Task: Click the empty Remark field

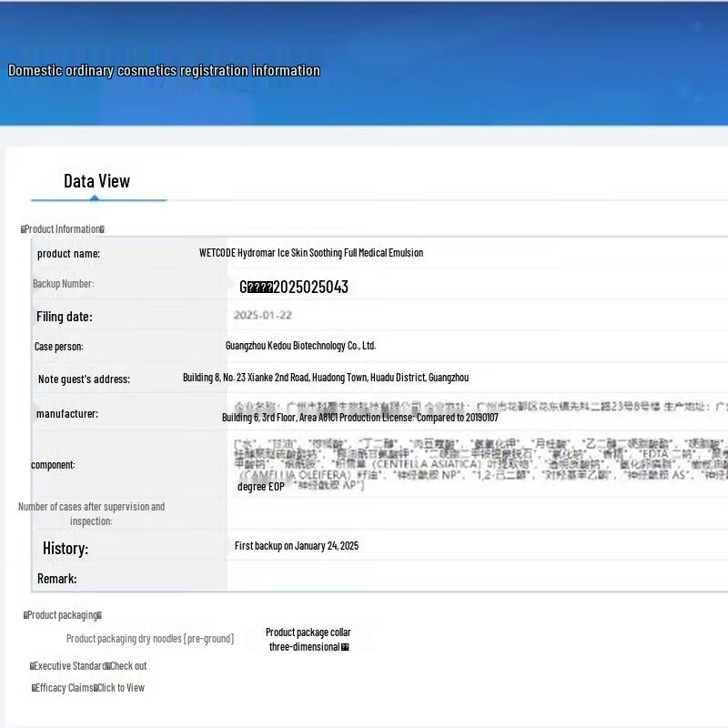Action: click(473, 579)
